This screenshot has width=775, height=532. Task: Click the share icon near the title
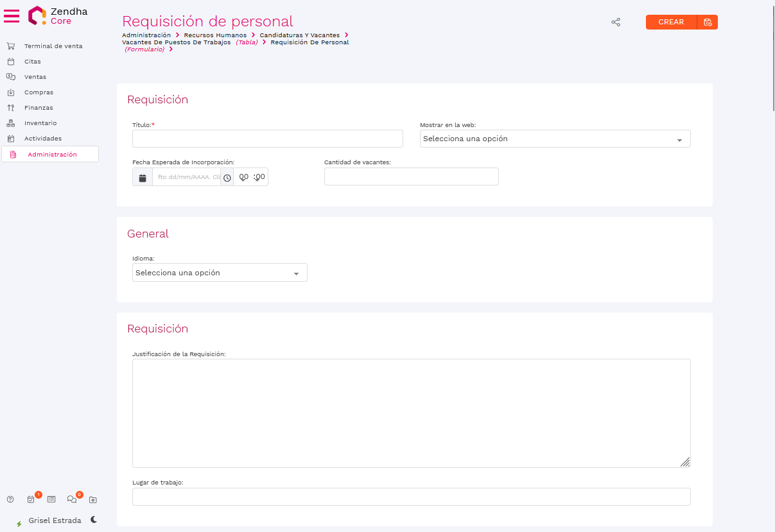pyautogui.click(x=616, y=22)
